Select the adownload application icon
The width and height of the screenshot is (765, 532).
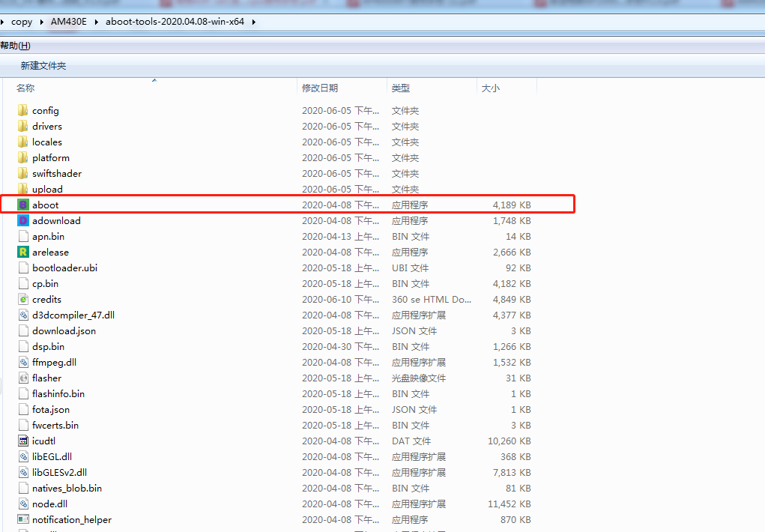point(23,220)
